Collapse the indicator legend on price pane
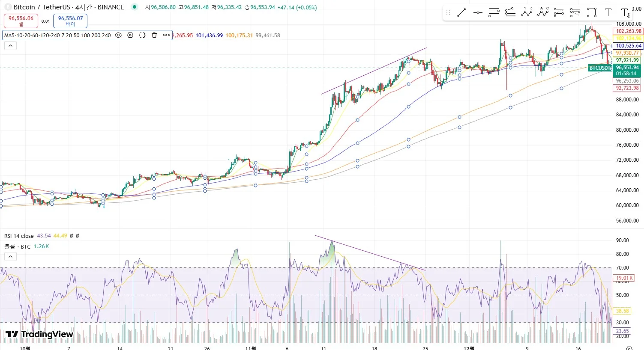 [10, 45]
